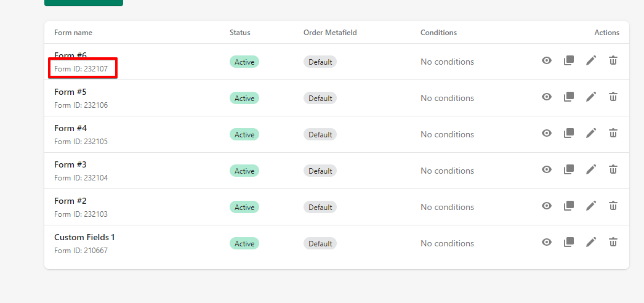Duplicate Form #3 using copy icon
Viewport: 644px width, 303px height.
tap(568, 169)
